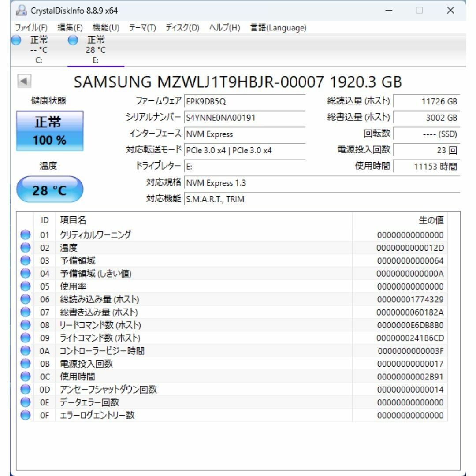The height and width of the screenshot is (476, 476).
Task: Click the CrystalDiskInfo app icon in title bar
Action: tap(21, 11)
